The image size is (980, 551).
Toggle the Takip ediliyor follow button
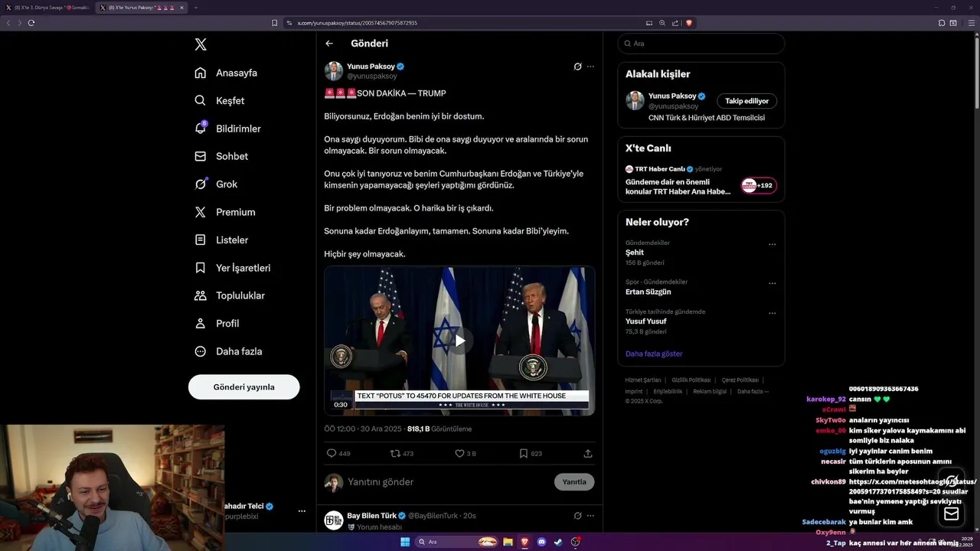click(747, 101)
